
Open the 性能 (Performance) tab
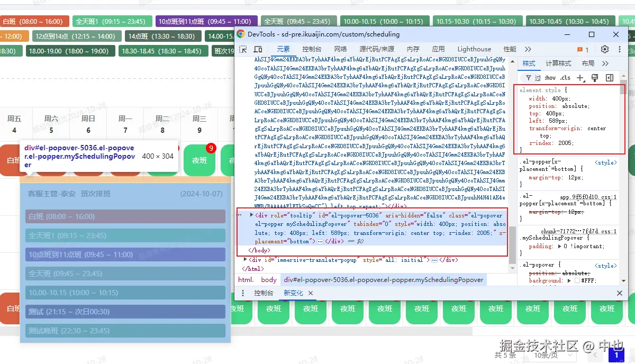pyautogui.click(x=510, y=49)
